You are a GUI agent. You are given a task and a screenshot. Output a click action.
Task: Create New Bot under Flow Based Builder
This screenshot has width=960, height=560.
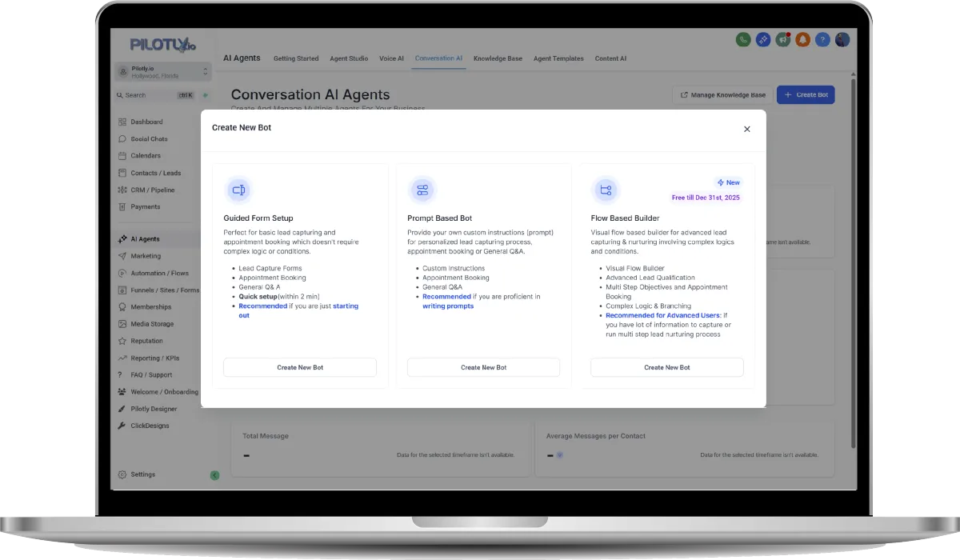coord(667,367)
